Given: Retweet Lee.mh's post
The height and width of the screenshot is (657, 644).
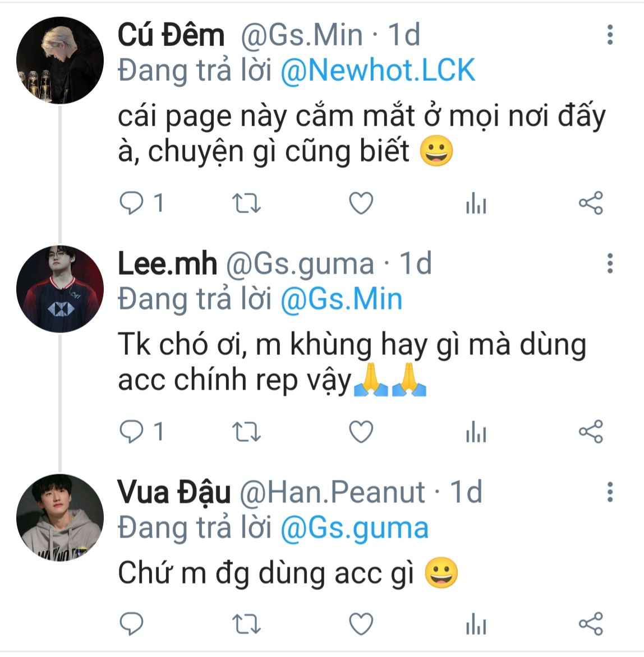Looking at the screenshot, I should coord(246,432).
